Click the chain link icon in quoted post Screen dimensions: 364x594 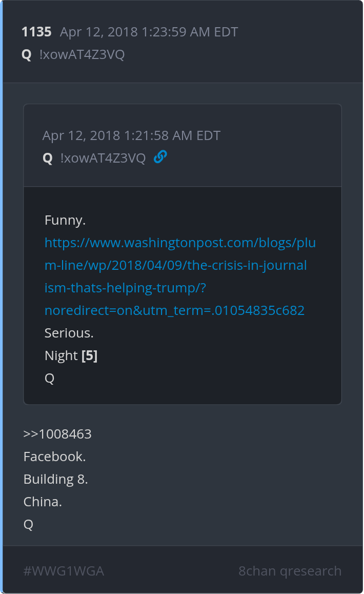coord(160,157)
